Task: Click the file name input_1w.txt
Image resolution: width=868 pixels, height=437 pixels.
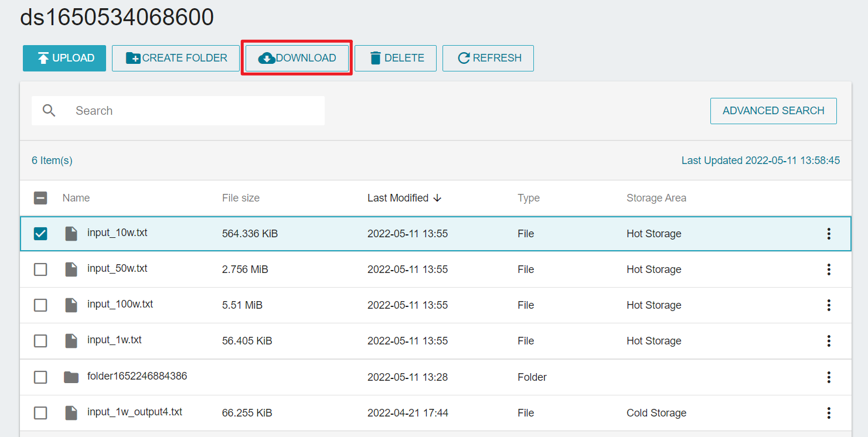Action: point(114,340)
